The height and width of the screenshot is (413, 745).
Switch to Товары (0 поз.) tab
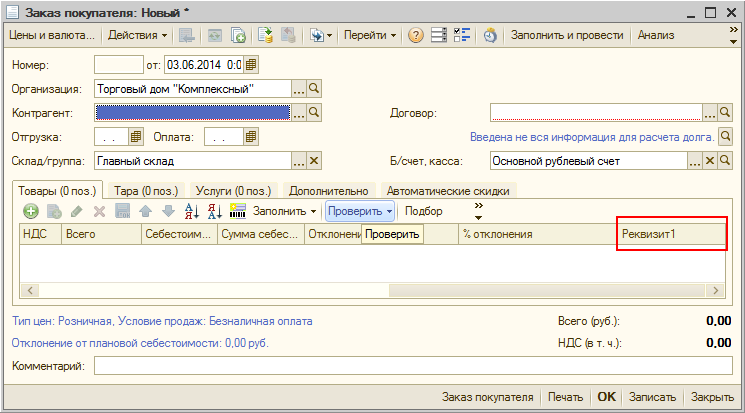click(x=57, y=191)
